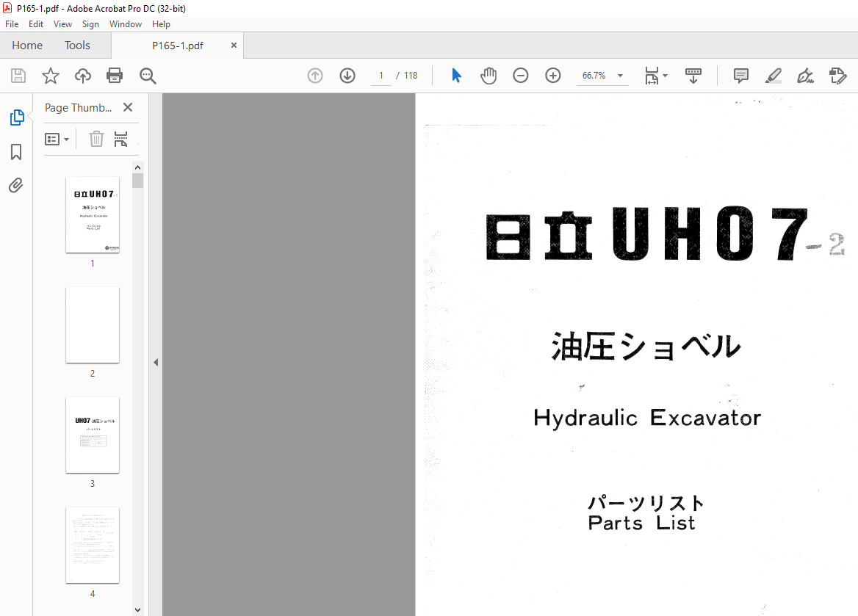
Task: Click the thumbnails scrollbar handle
Action: pos(138,181)
